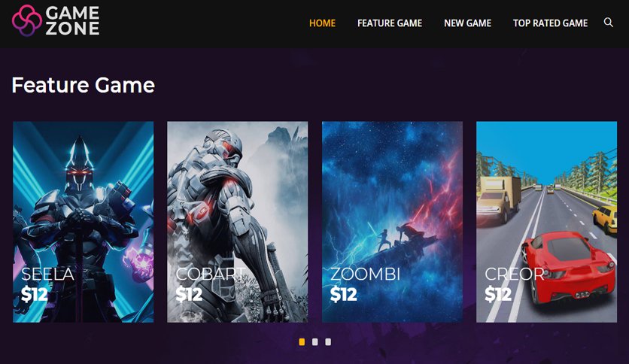Select the second carousel dot indicator
Image resolution: width=629 pixels, height=364 pixels.
tap(315, 342)
